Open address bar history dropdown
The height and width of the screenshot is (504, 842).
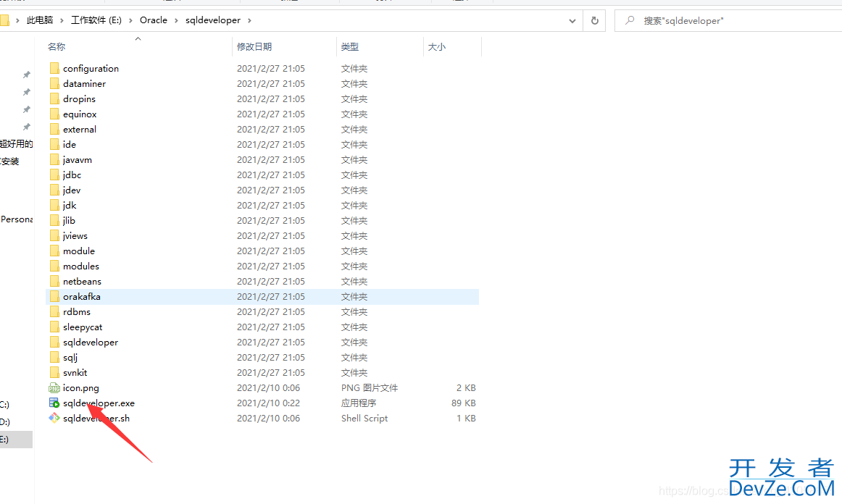pos(572,21)
